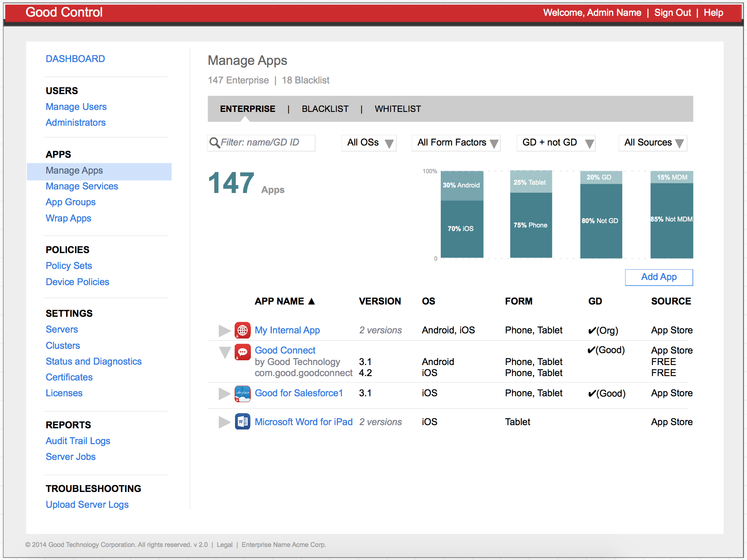Image resolution: width=747 pixels, height=560 pixels.
Task: Open Upload Server Logs
Action: [x=87, y=505]
